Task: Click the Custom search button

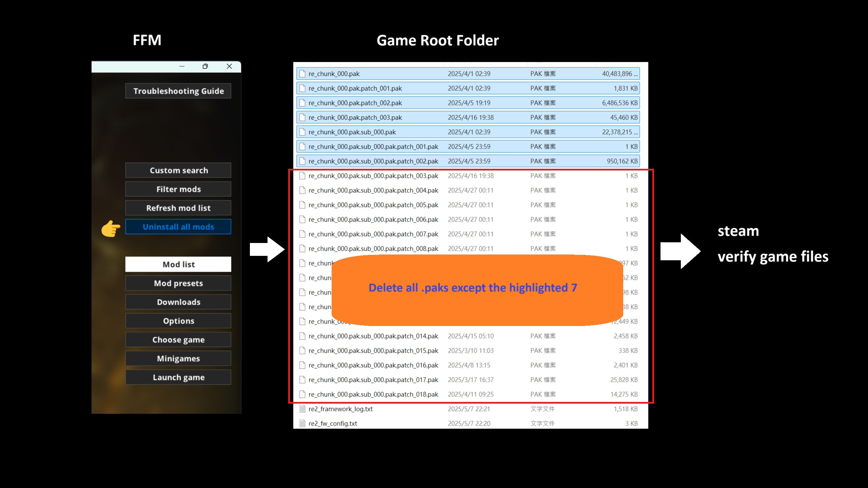Action: point(178,170)
